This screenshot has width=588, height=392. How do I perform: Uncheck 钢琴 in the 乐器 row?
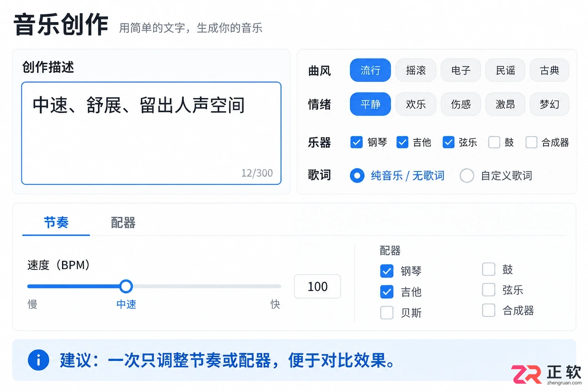[356, 142]
